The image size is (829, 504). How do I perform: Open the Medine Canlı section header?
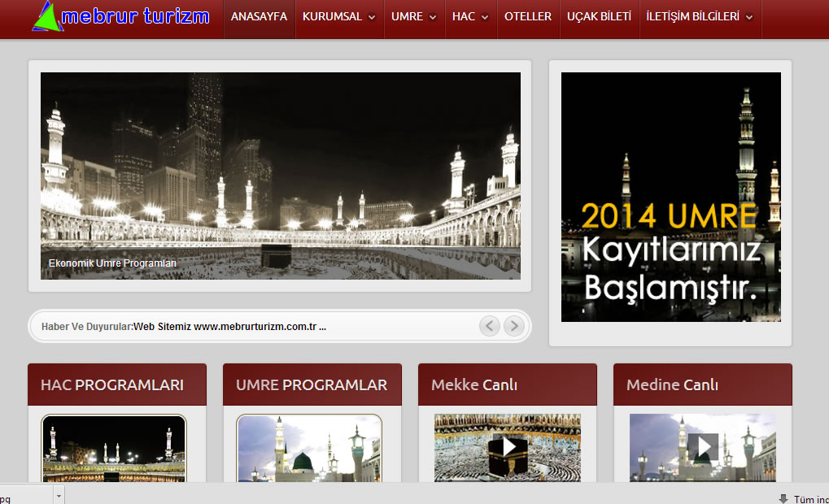click(672, 385)
